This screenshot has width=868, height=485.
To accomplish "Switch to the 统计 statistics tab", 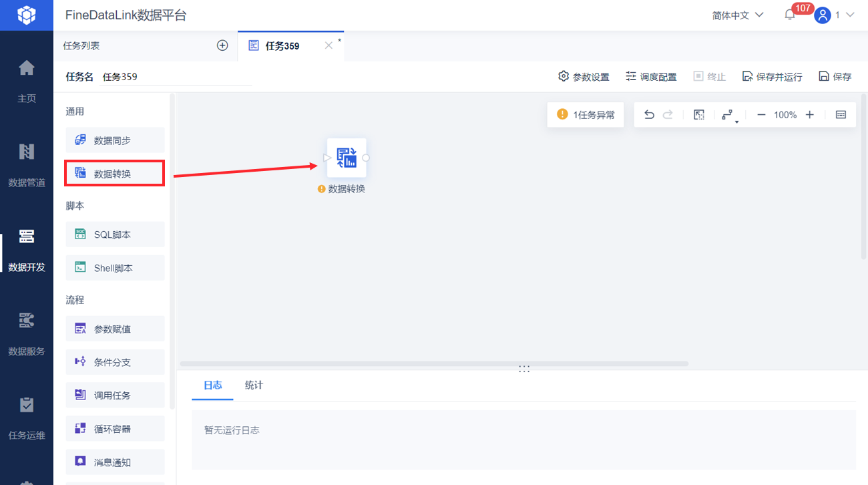I will [254, 385].
